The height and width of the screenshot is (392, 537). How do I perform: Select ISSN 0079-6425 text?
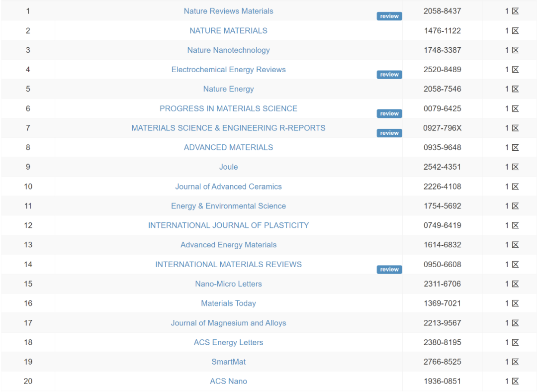[x=442, y=108]
